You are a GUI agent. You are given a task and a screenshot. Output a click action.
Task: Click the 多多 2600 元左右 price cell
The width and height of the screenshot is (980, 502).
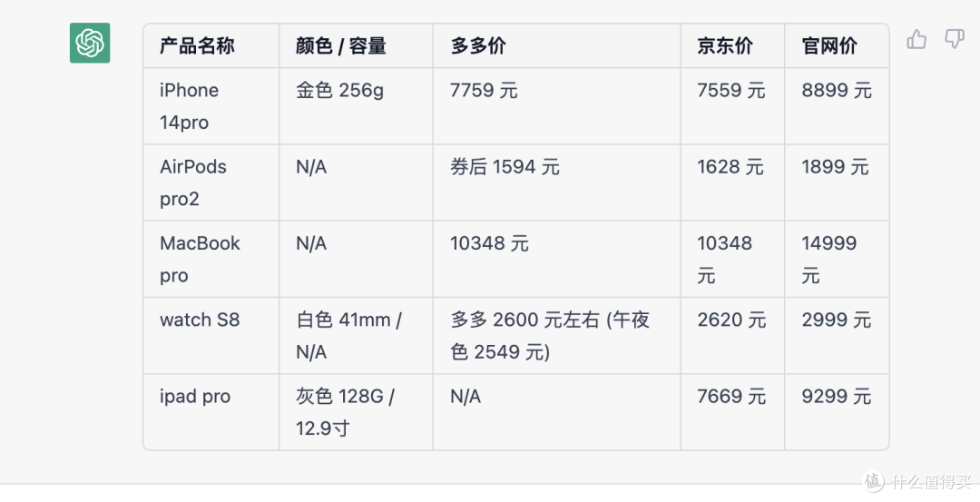click(556, 336)
